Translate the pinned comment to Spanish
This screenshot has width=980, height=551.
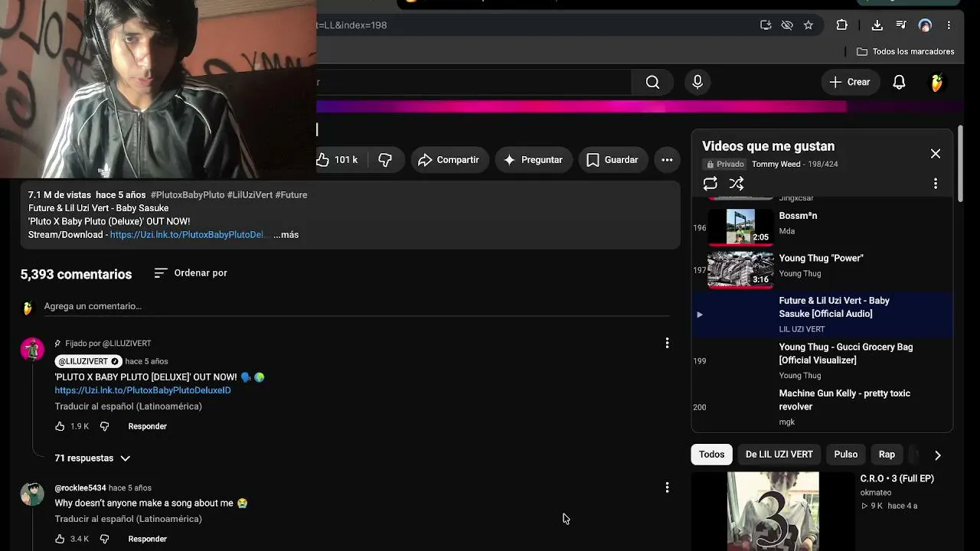[x=128, y=406]
